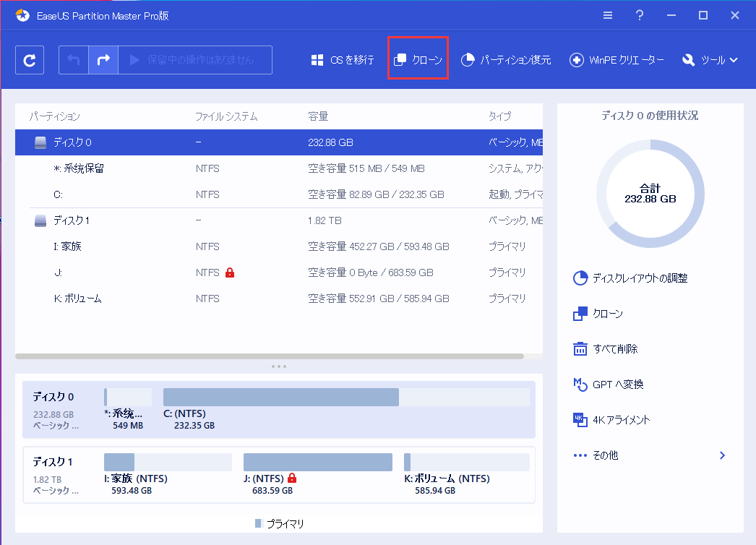Click the ディスク 0 label in the disk map
Image resolution: width=756 pixels, height=545 pixels.
pyautogui.click(x=53, y=397)
